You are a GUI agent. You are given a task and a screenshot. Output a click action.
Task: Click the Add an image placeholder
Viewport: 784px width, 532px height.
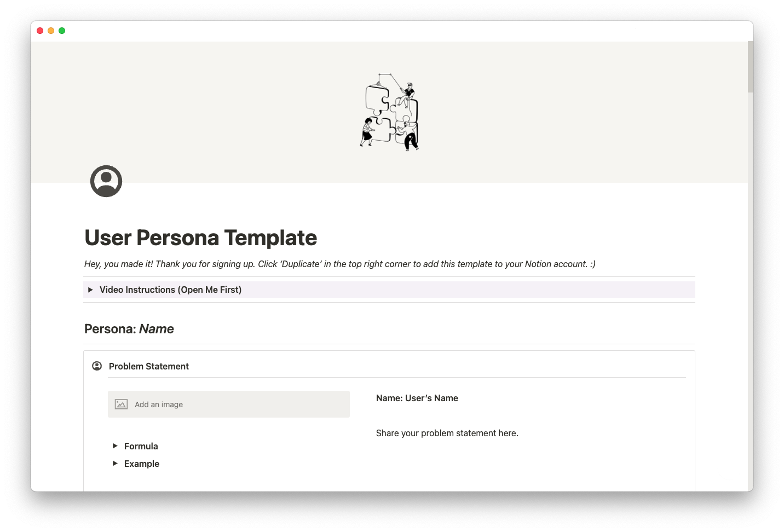pyautogui.click(x=228, y=404)
